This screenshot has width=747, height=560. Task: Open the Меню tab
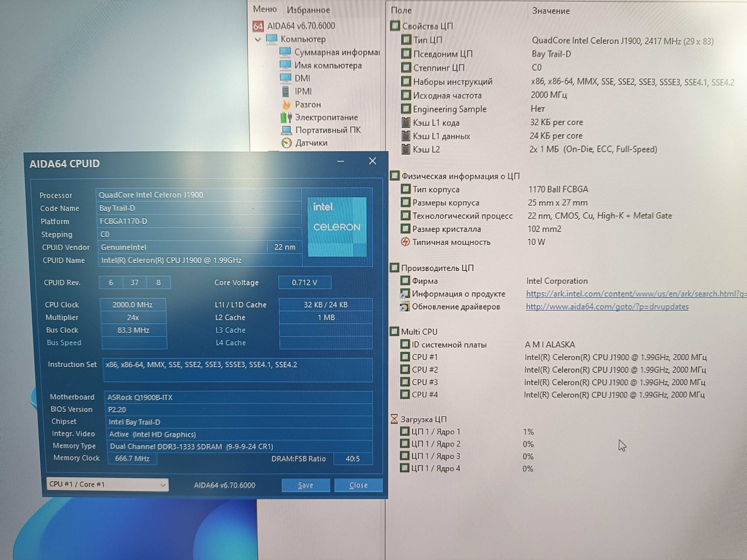click(x=265, y=9)
